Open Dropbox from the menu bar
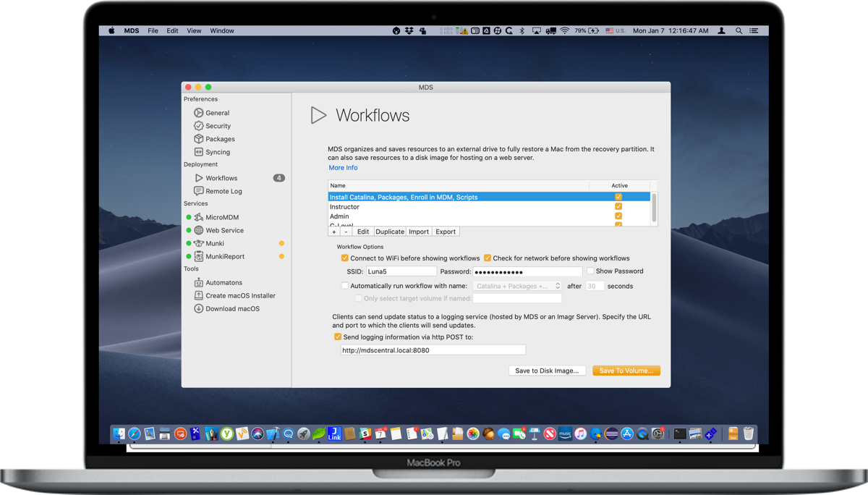The height and width of the screenshot is (495, 868). tap(409, 31)
